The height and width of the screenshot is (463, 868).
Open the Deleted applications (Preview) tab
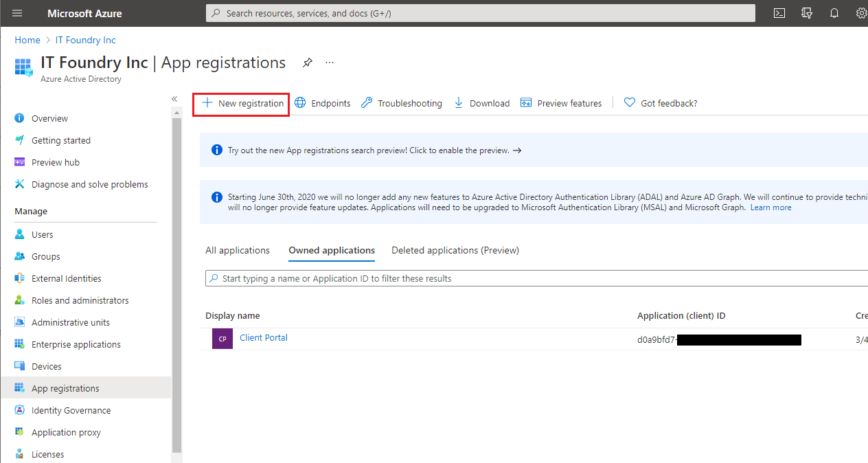(x=455, y=250)
